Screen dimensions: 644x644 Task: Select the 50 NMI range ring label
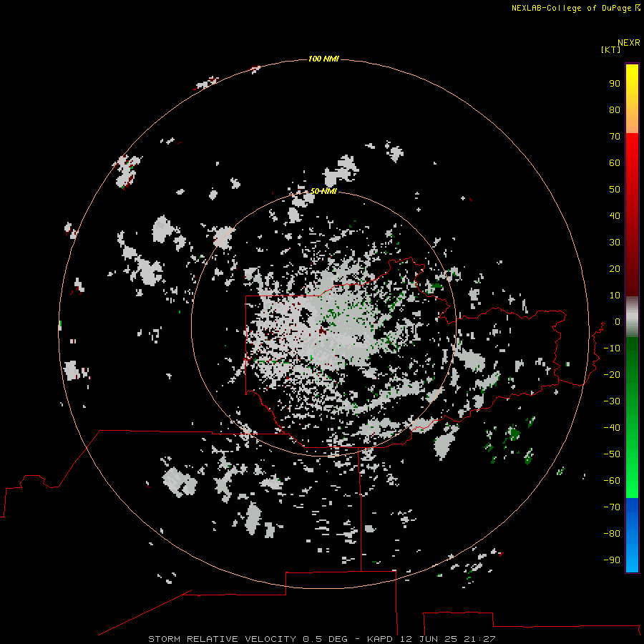point(323,191)
